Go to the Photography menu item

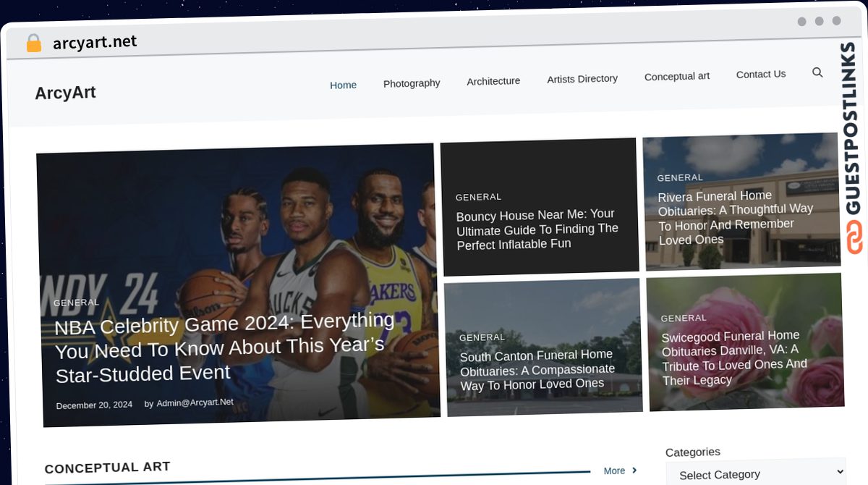tap(412, 83)
